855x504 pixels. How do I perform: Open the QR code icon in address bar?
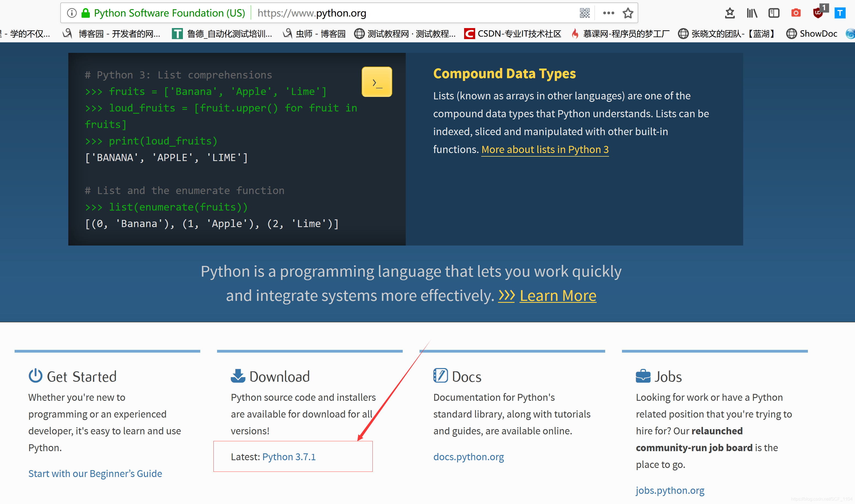pyautogui.click(x=585, y=13)
